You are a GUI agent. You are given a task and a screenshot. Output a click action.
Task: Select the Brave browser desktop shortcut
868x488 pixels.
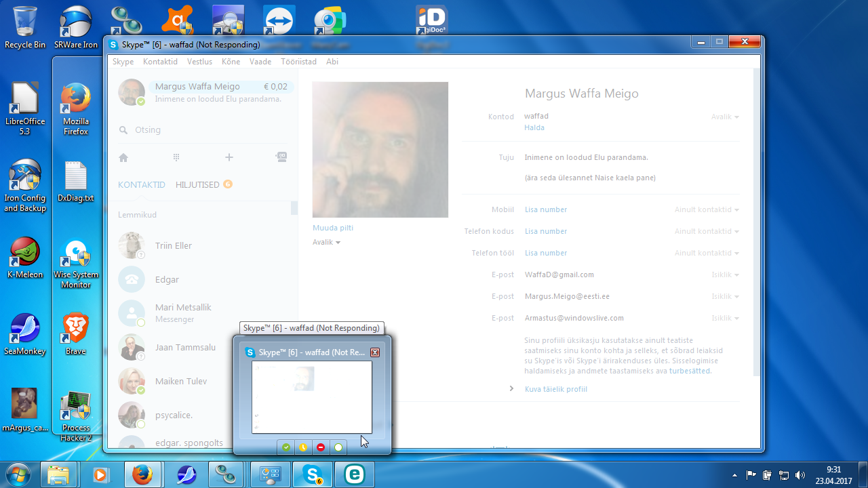tap(76, 335)
